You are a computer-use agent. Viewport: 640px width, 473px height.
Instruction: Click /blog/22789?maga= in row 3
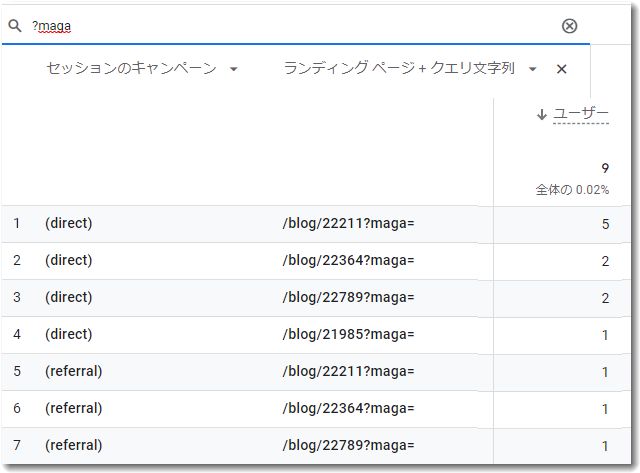(x=348, y=297)
